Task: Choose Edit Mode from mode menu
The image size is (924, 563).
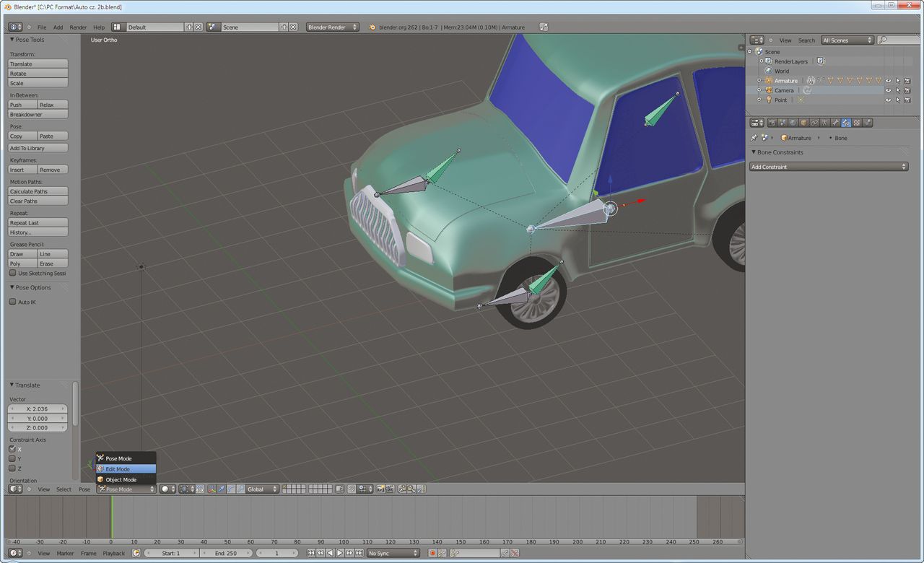Action: pos(126,468)
